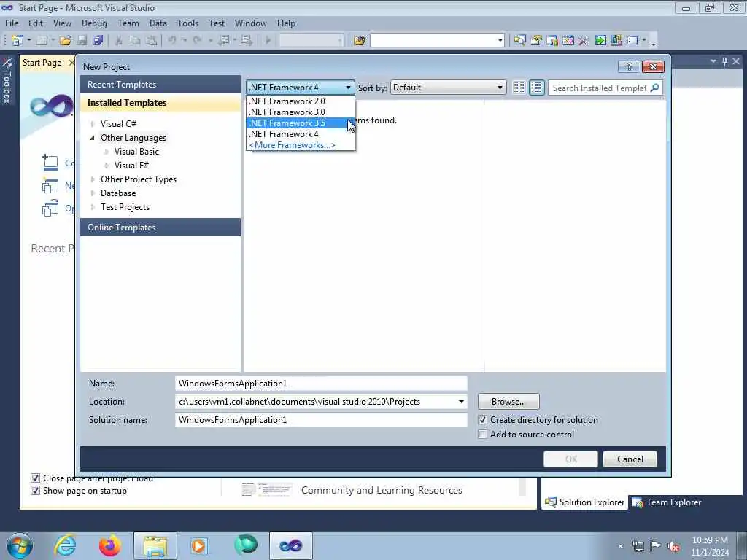Expand the Visual Basic tree node
This screenshot has height=560, width=747.
pyautogui.click(x=107, y=152)
